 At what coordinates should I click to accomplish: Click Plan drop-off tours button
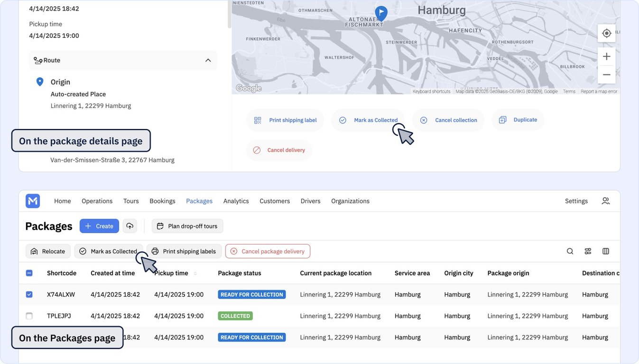click(x=187, y=226)
